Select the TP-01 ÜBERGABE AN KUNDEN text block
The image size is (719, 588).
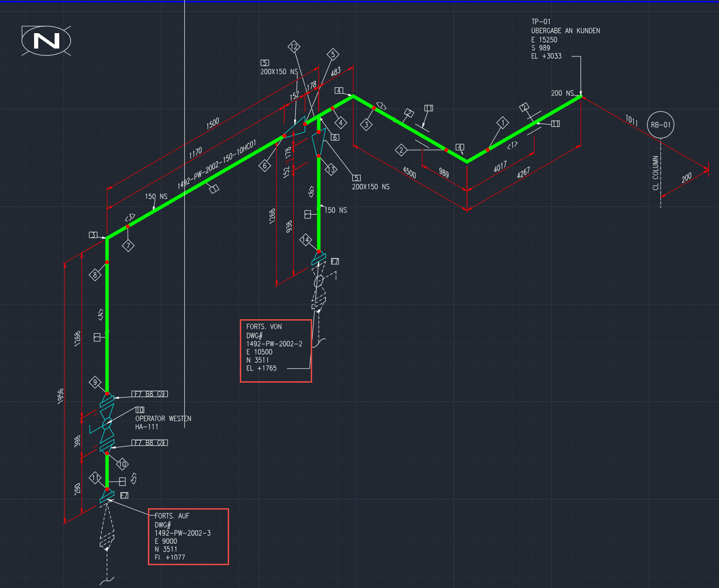(565, 38)
